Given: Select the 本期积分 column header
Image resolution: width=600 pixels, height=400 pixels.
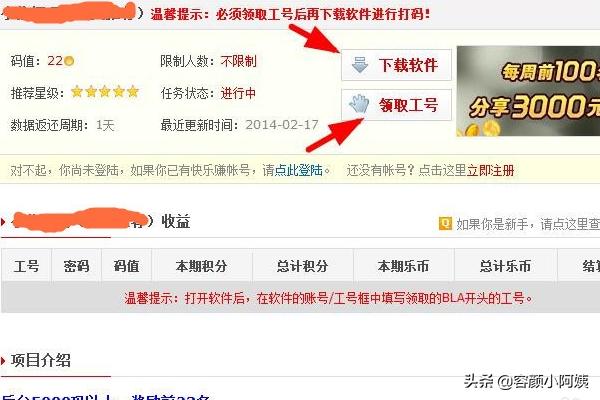Looking at the screenshot, I should pyautogui.click(x=202, y=266).
